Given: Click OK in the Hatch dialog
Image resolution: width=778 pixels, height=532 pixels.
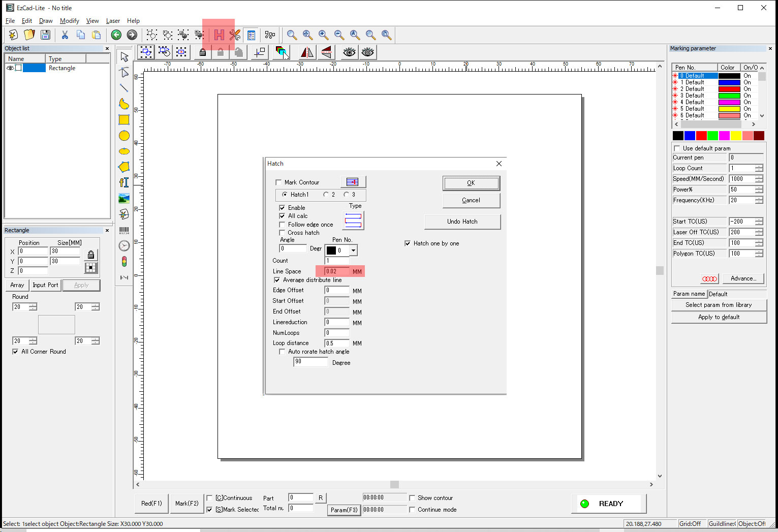Looking at the screenshot, I should (x=471, y=183).
